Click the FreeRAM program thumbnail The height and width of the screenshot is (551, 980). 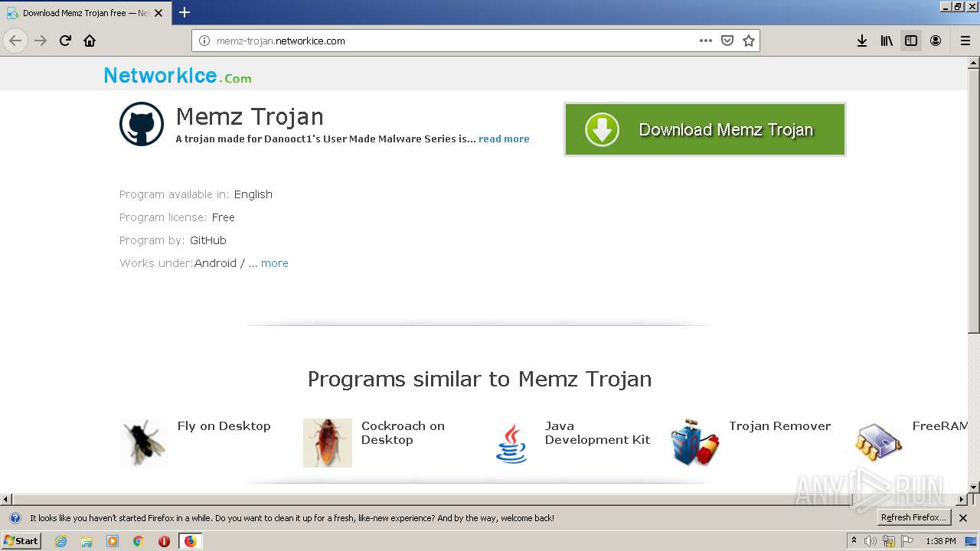point(879,443)
